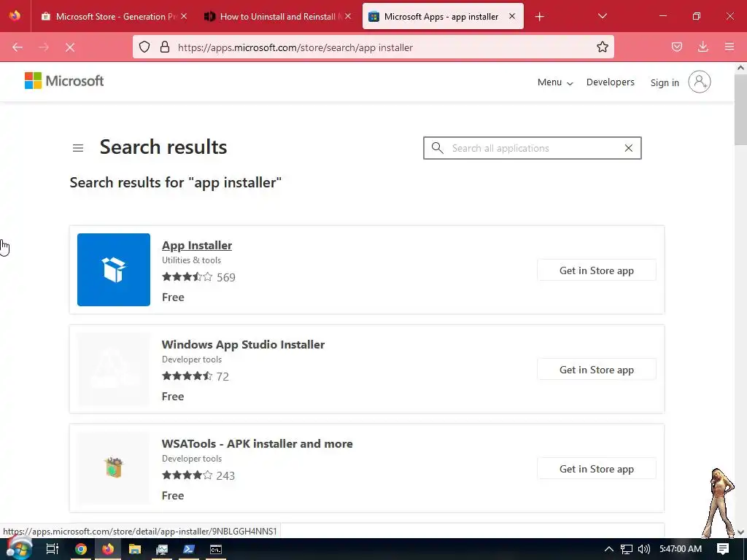The height and width of the screenshot is (560, 747).
Task: Click the Sign in link
Action: tap(665, 82)
